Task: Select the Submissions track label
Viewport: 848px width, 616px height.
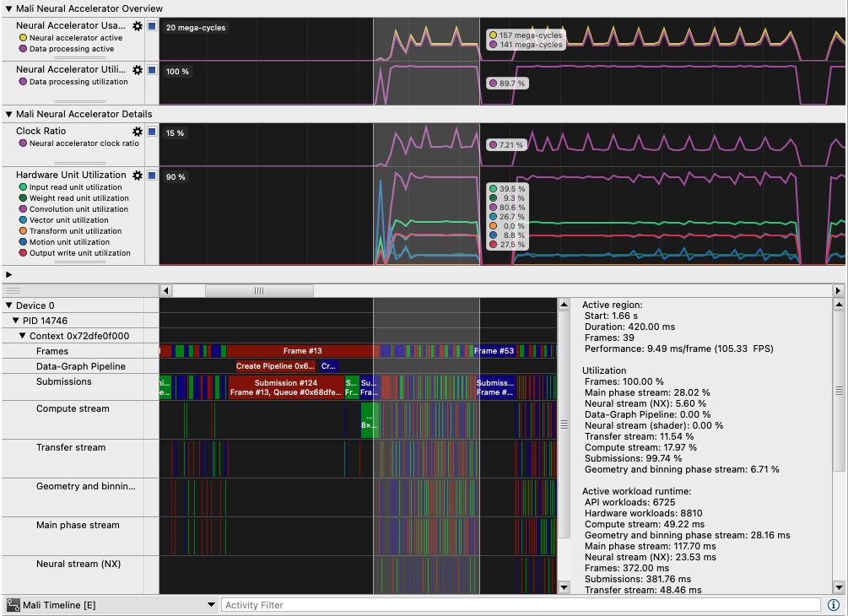Action: click(x=64, y=381)
